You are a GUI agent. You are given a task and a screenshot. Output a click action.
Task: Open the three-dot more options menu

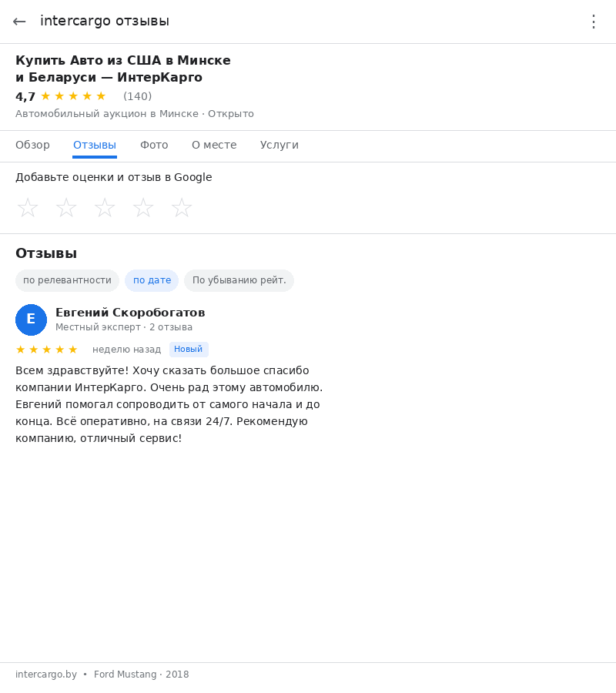(x=593, y=22)
